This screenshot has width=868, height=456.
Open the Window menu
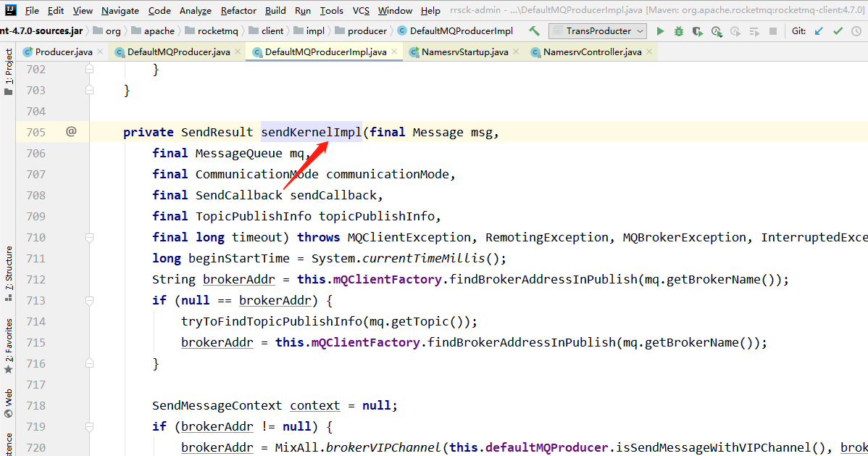[395, 11]
